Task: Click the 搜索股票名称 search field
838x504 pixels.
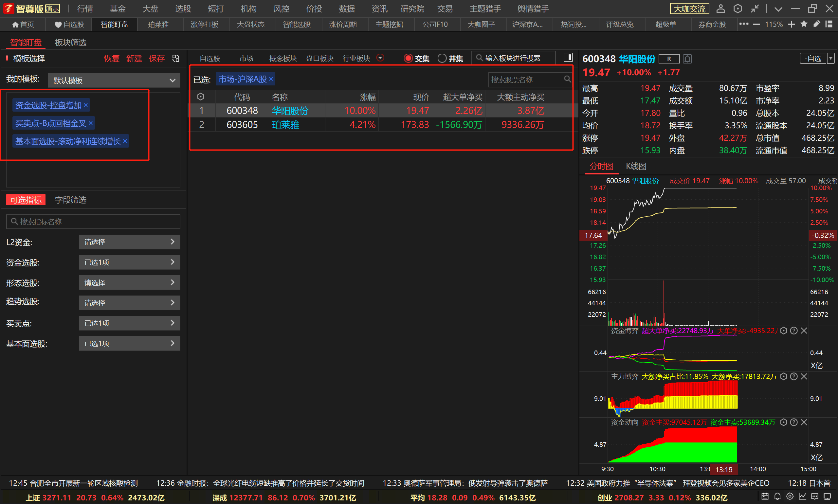Action: 530,80
